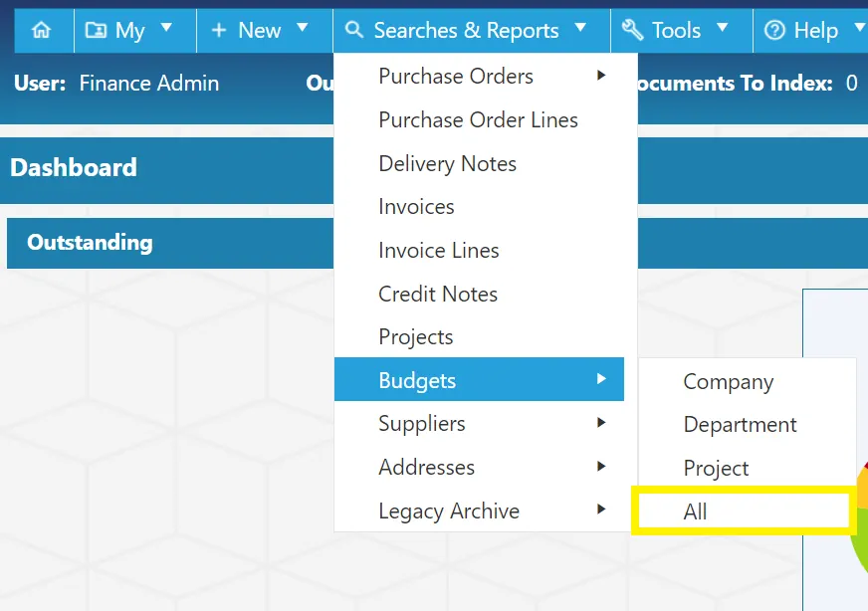
Task: Collapse the Searches & Reports dropdown arrow
Action: pyautogui.click(x=580, y=27)
